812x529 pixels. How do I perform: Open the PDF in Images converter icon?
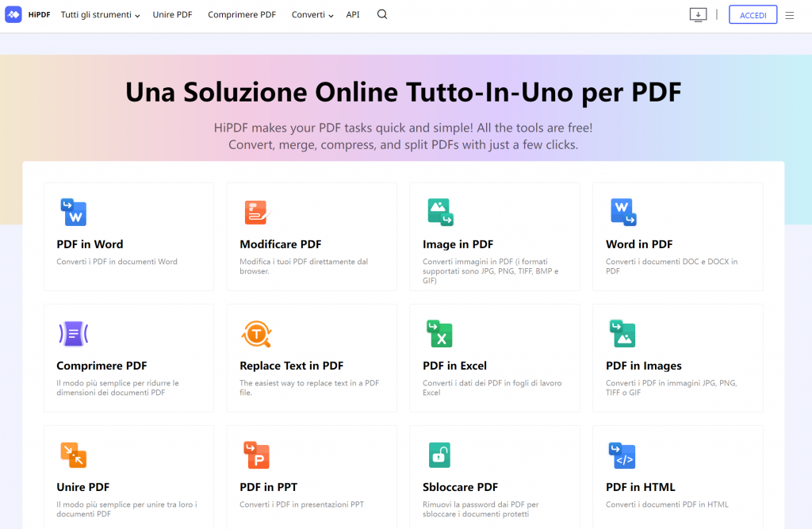click(x=622, y=333)
